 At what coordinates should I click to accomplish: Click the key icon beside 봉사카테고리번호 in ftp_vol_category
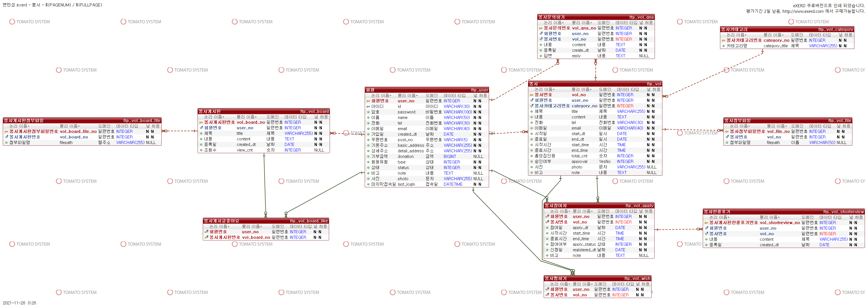[x=723, y=40]
